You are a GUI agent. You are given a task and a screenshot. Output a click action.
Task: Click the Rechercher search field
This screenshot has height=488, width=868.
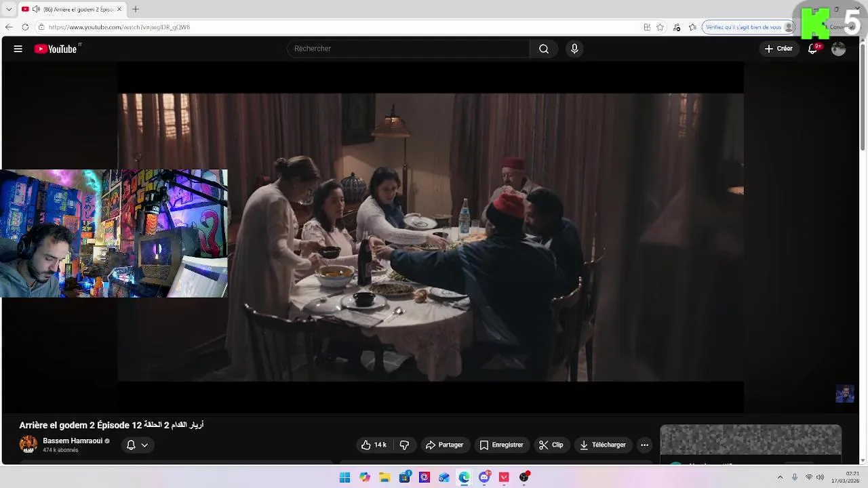408,49
